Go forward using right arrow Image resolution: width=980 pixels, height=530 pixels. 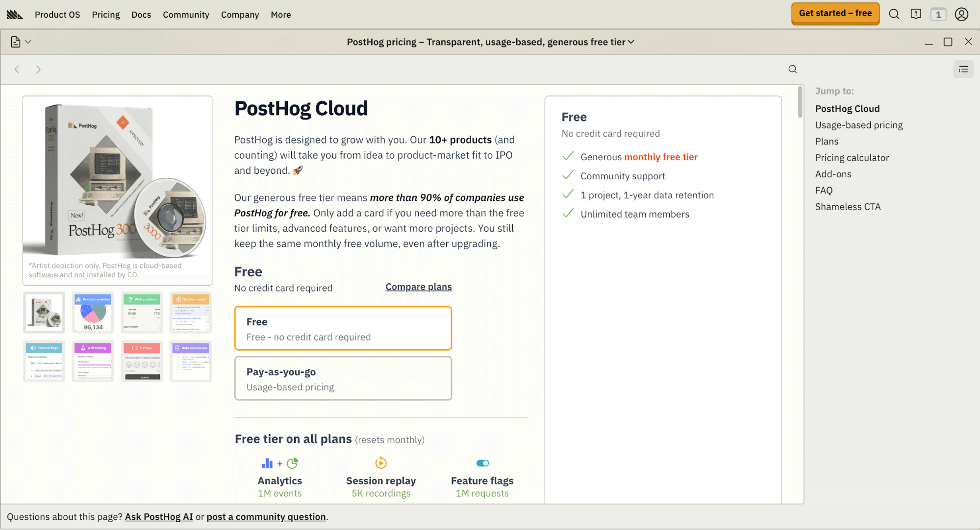pos(38,69)
